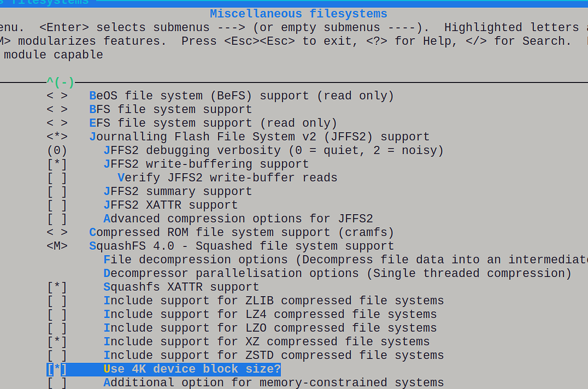Select JFFS2 debugging verbosity value field
The width and height of the screenshot is (588, 389).
click(57, 150)
